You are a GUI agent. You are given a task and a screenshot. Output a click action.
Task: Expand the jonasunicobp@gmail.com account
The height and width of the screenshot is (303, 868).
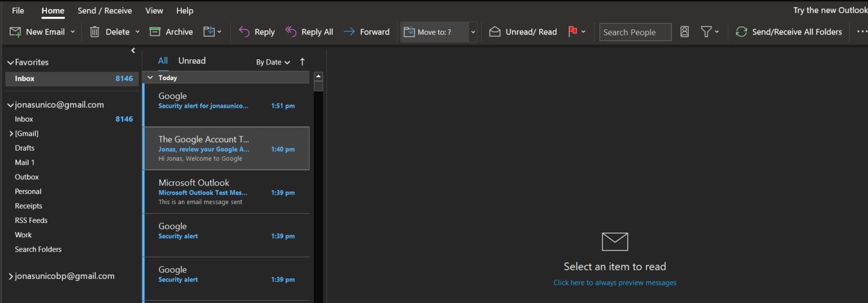point(11,276)
